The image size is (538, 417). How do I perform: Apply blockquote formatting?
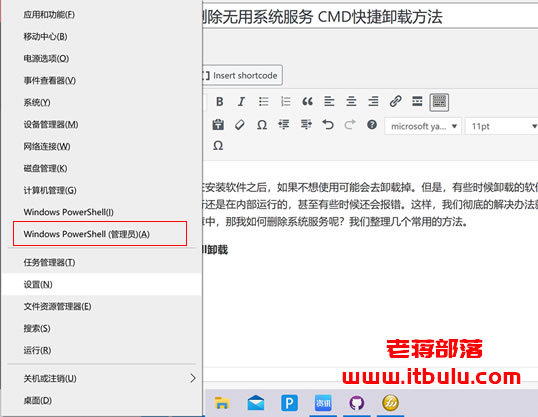(x=307, y=102)
